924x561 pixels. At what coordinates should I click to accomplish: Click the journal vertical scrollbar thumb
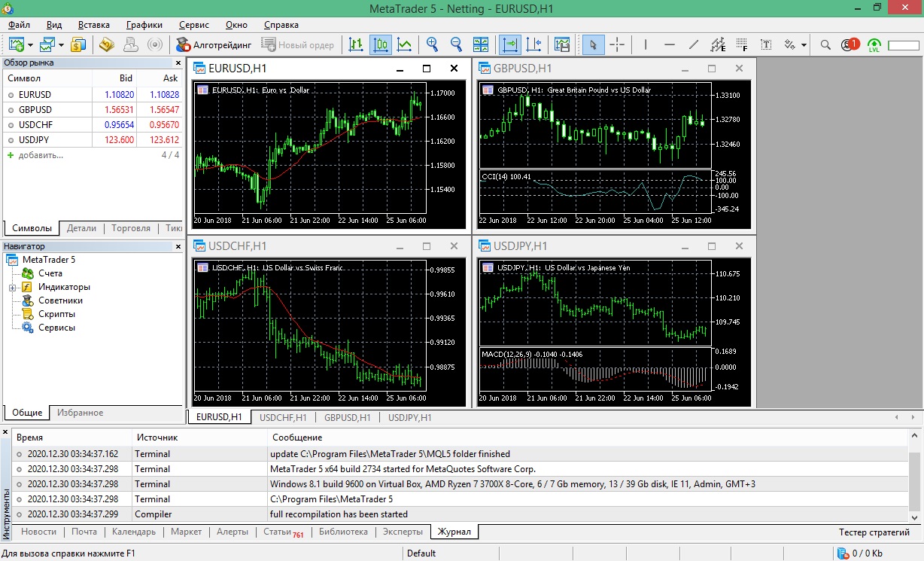(x=914, y=483)
